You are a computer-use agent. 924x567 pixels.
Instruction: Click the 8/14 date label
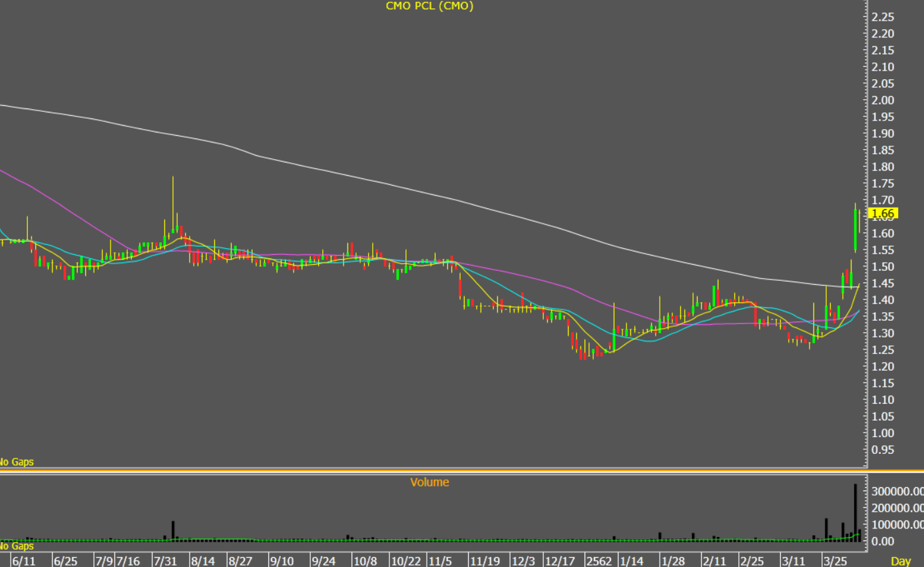[x=203, y=562]
